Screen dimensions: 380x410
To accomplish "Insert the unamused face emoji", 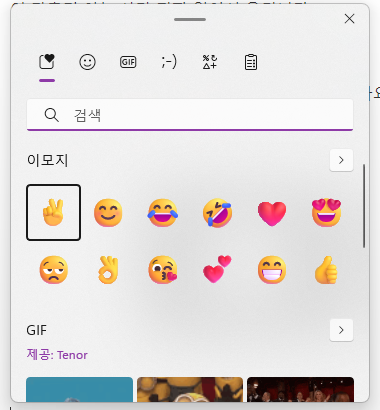I will [54, 270].
